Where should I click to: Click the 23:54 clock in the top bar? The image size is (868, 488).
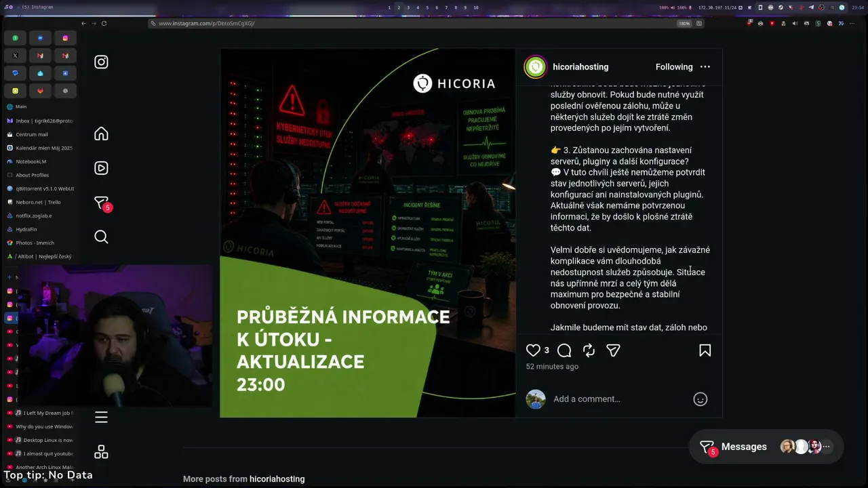857,7
